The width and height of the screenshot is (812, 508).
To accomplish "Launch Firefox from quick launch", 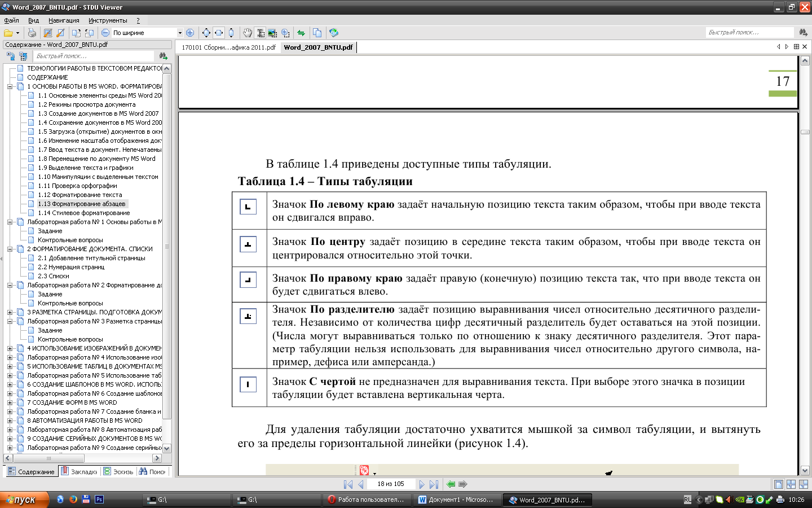I will pos(73,499).
